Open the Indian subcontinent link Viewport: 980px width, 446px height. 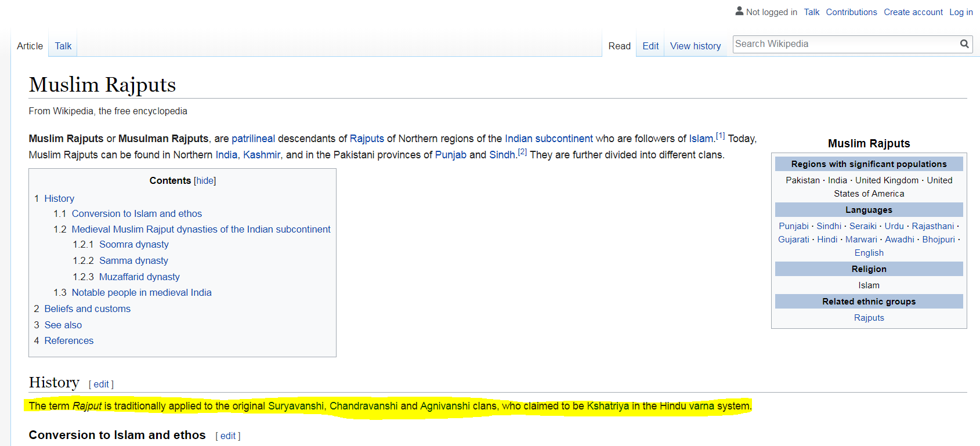[548, 139]
